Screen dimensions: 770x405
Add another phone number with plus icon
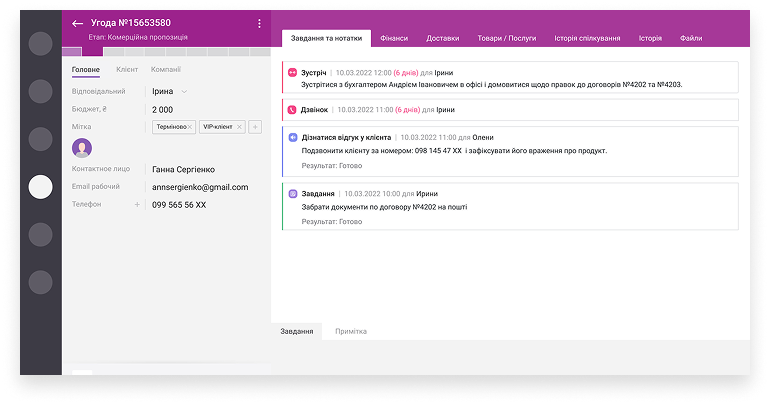tap(137, 205)
